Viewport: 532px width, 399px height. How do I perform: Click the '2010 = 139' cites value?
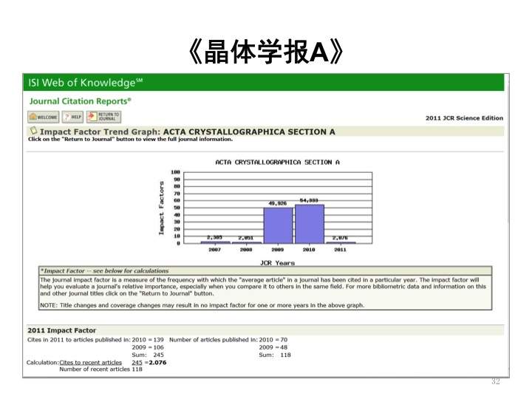click(x=148, y=340)
